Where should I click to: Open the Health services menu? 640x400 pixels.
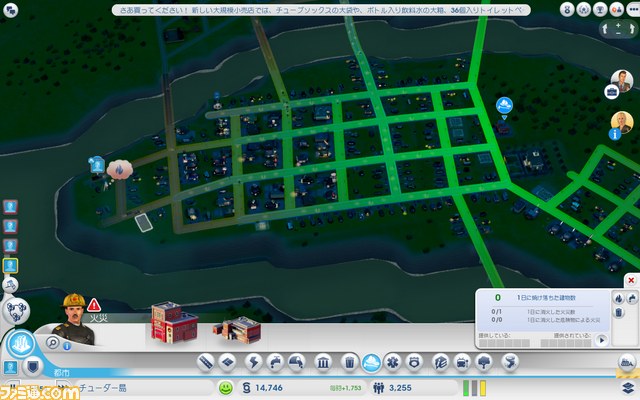[x=393, y=362]
